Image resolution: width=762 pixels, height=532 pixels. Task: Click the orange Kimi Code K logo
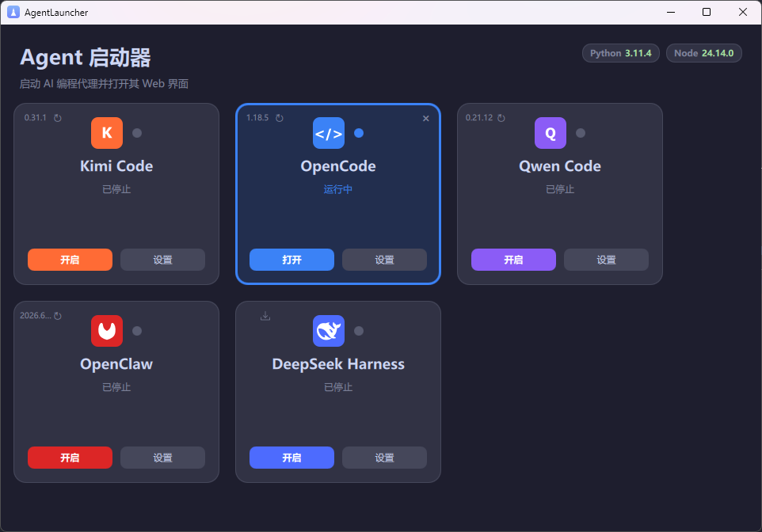coord(107,133)
